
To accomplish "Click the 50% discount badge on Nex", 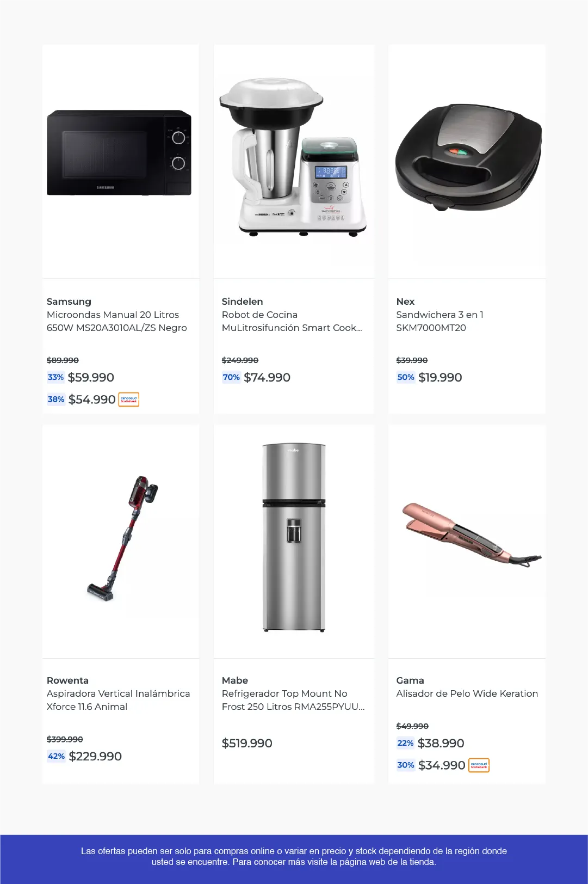I will (406, 377).
